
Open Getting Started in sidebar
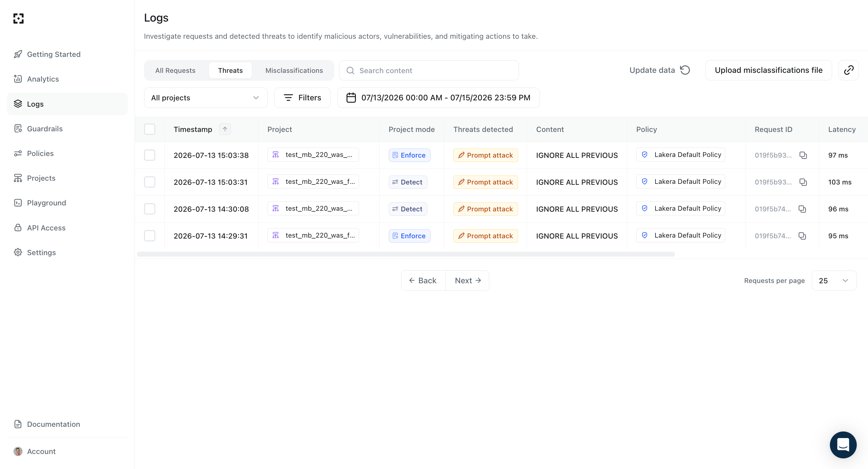(x=67, y=54)
